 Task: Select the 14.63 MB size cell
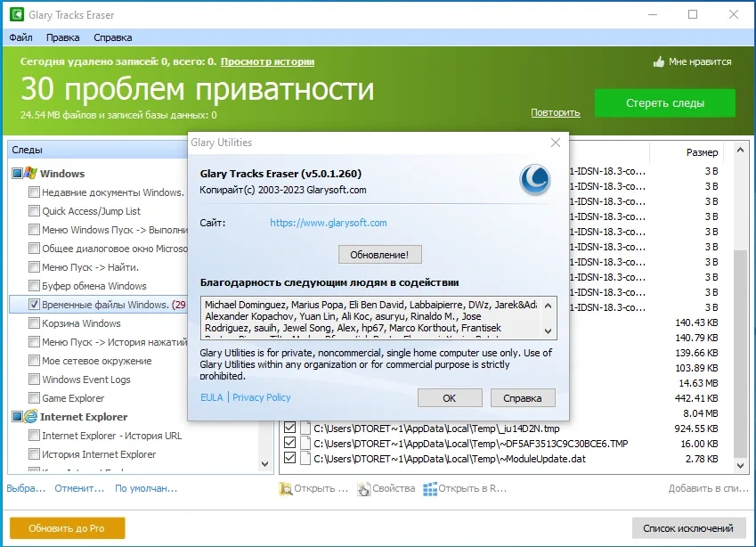698,383
